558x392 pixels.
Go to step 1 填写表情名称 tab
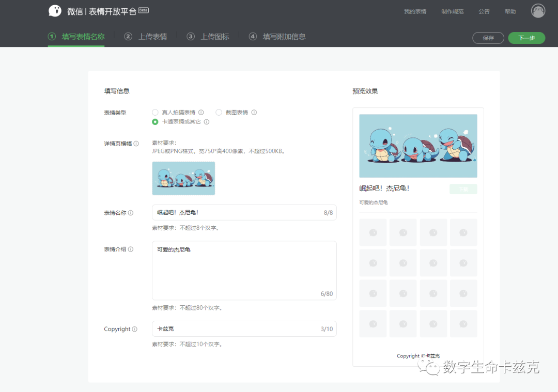click(76, 37)
